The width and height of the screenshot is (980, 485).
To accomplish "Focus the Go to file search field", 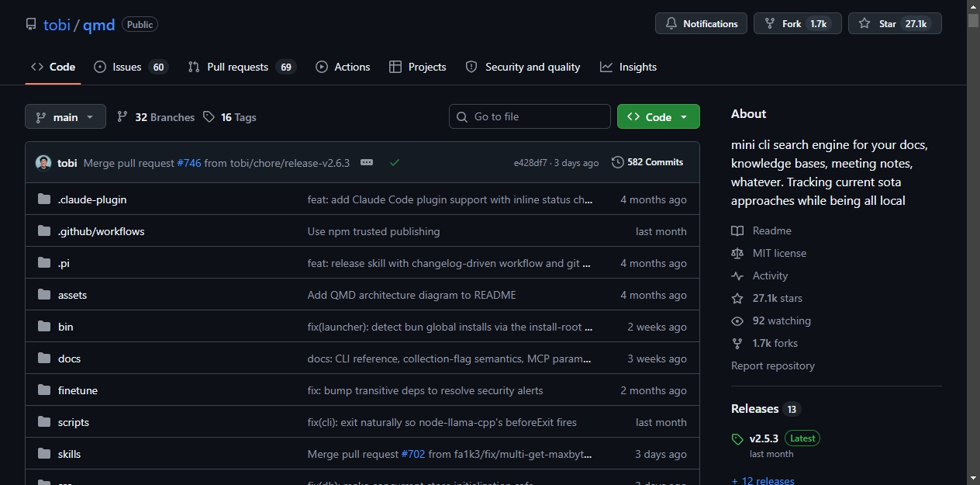I will click(530, 116).
